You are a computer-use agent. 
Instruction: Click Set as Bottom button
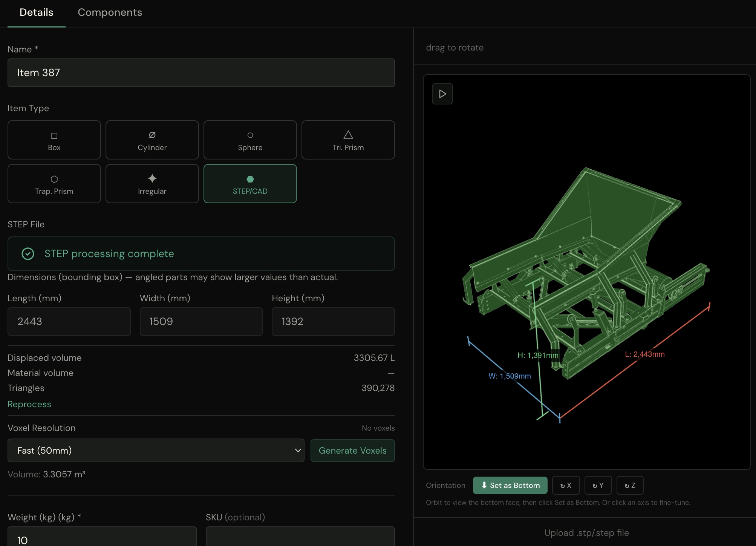point(510,485)
